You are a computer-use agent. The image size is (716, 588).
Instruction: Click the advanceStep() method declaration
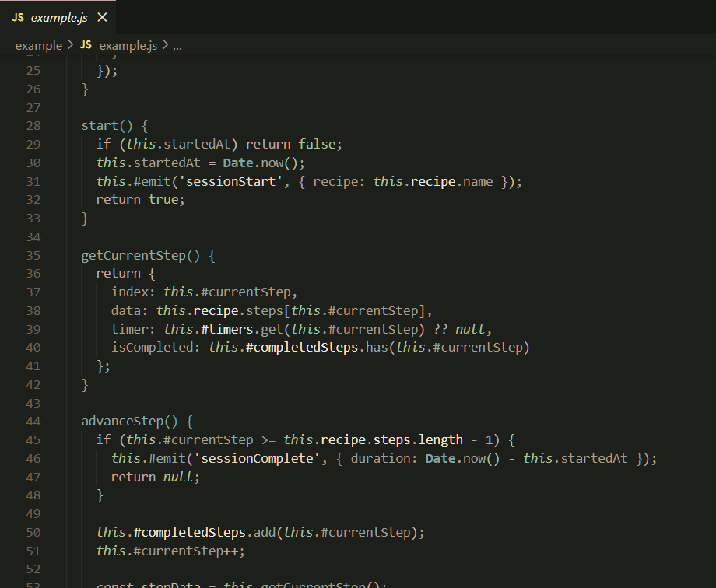coord(130,422)
